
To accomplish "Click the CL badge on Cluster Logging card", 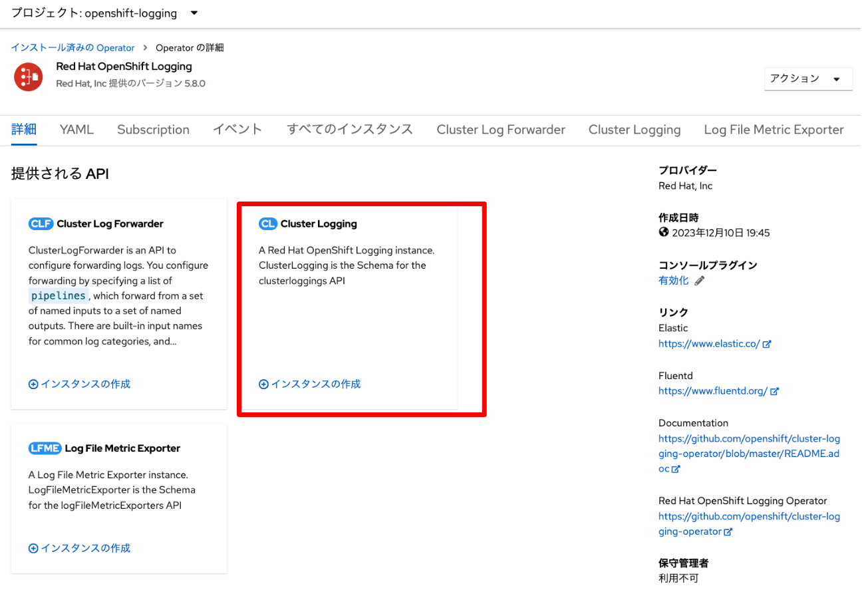I will coord(267,223).
